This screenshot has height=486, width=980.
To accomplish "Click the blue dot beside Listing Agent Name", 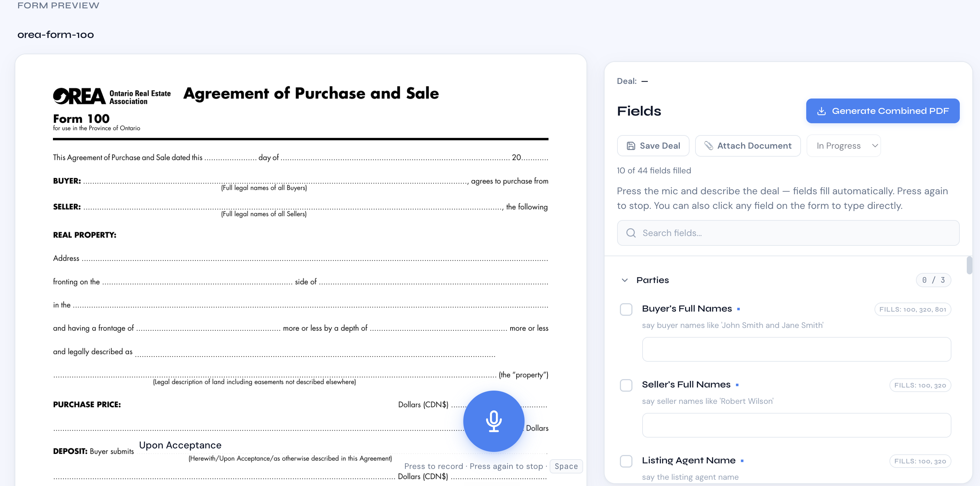I will click(x=742, y=461).
